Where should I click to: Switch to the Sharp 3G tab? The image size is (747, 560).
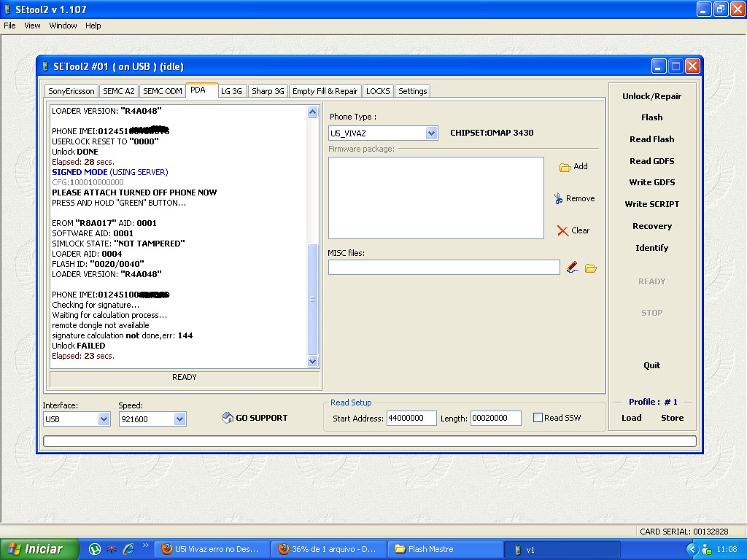pyautogui.click(x=268, y=91)
